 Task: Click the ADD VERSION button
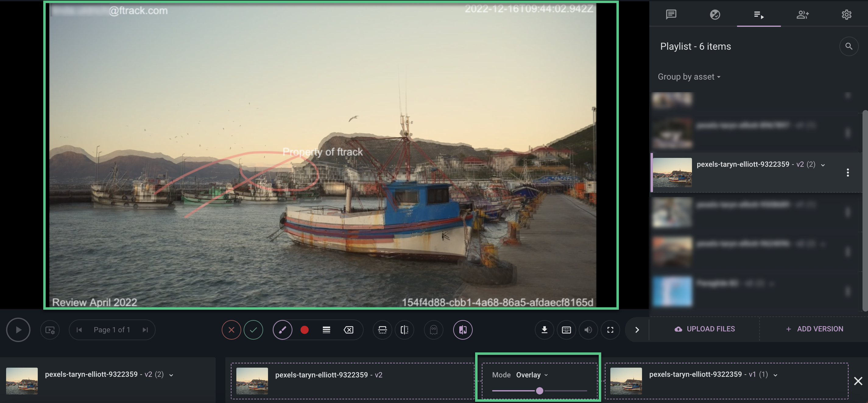click(814, 329)
